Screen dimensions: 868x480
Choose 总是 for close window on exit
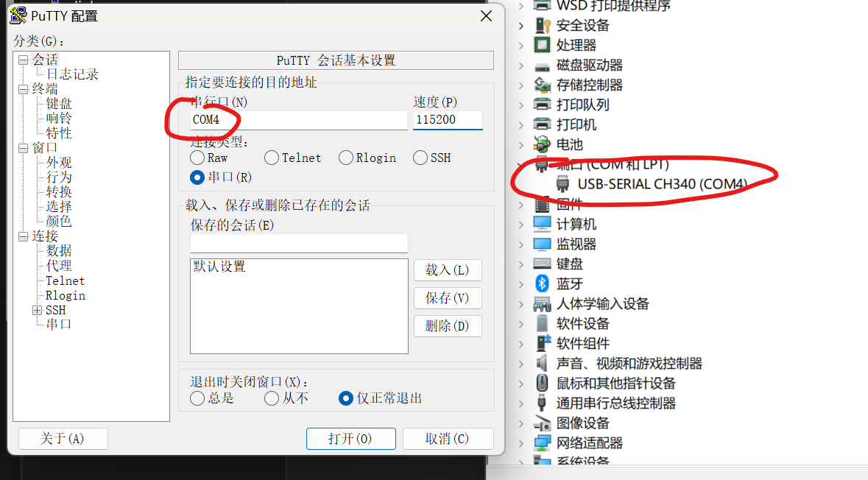[x=197, y=398]
